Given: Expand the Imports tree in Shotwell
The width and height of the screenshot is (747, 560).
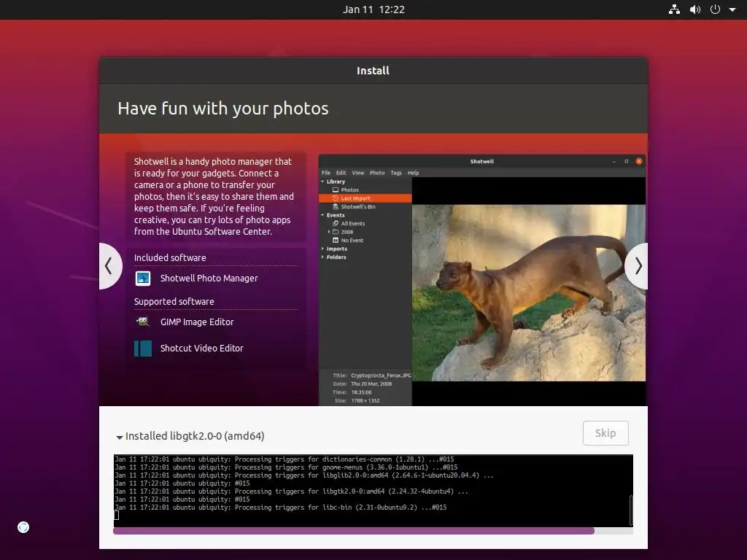Looking at the screenshot, I should (322, 249).
